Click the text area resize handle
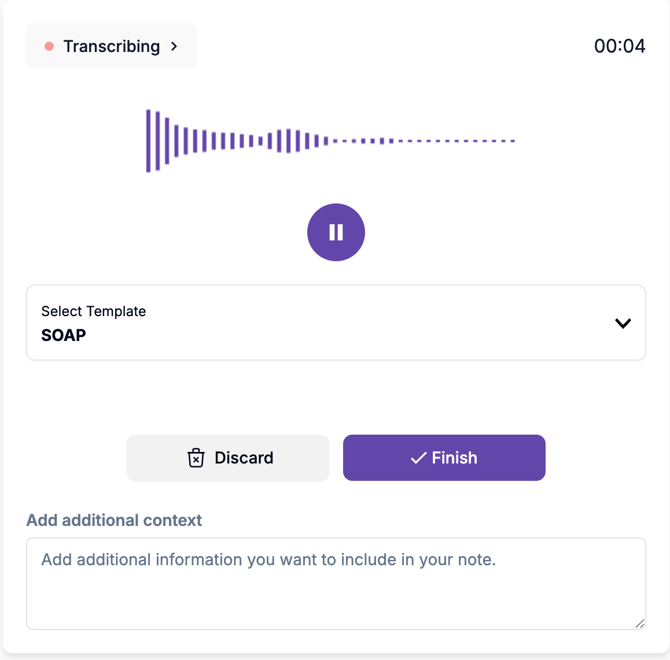670x660 pixels. pyautogui.click(x=640, y=624)
